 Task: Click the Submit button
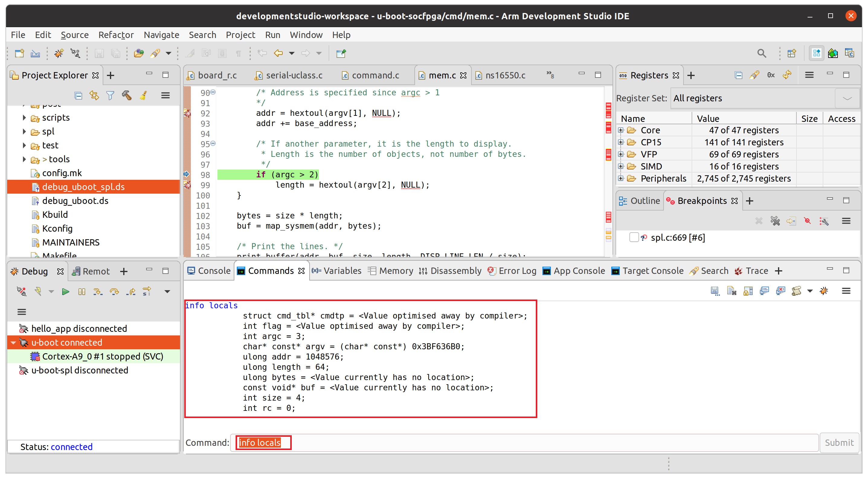839,442
